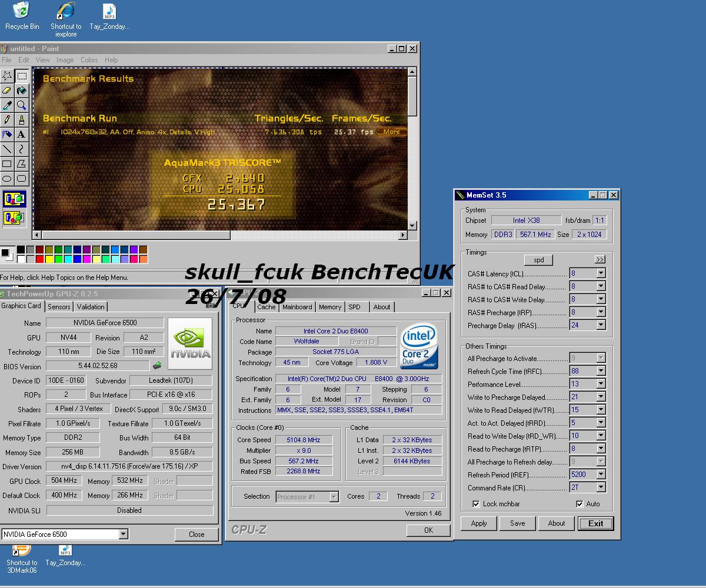This screenshot has width=706, height=588.
Task: Open the RAS# to CAS# Read Delay dropdown
Action: [x=601, y=286]
